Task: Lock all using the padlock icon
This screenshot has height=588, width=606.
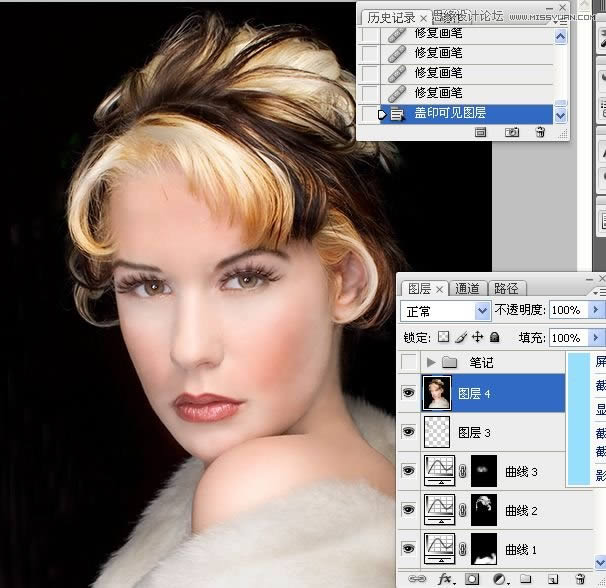Action: 495,337
